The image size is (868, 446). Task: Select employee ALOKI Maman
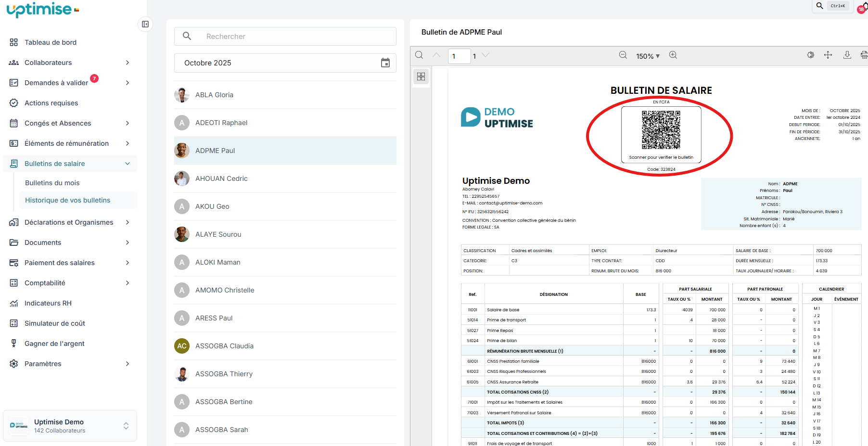(285, 262)
